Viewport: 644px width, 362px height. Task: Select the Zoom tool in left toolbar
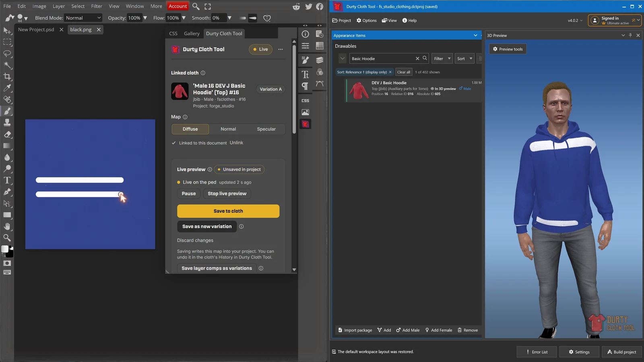(7, 238)
